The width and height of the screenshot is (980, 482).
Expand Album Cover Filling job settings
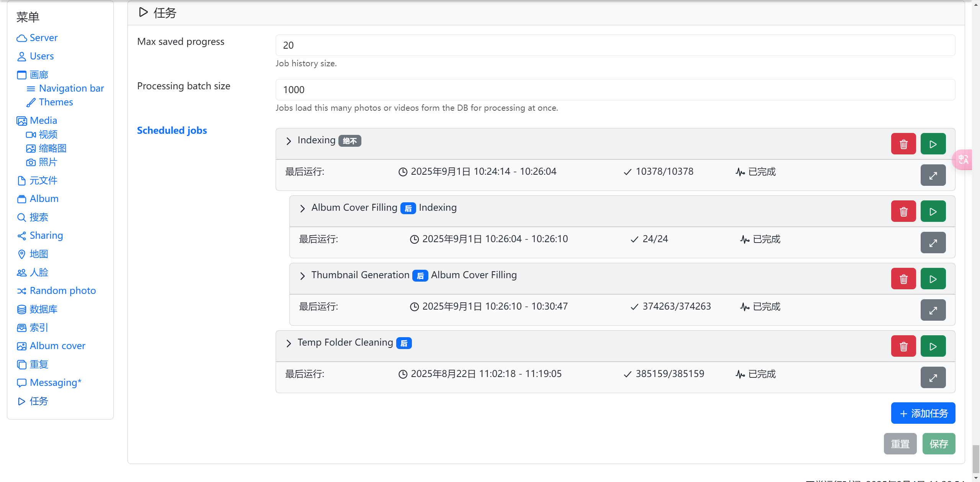302,208
